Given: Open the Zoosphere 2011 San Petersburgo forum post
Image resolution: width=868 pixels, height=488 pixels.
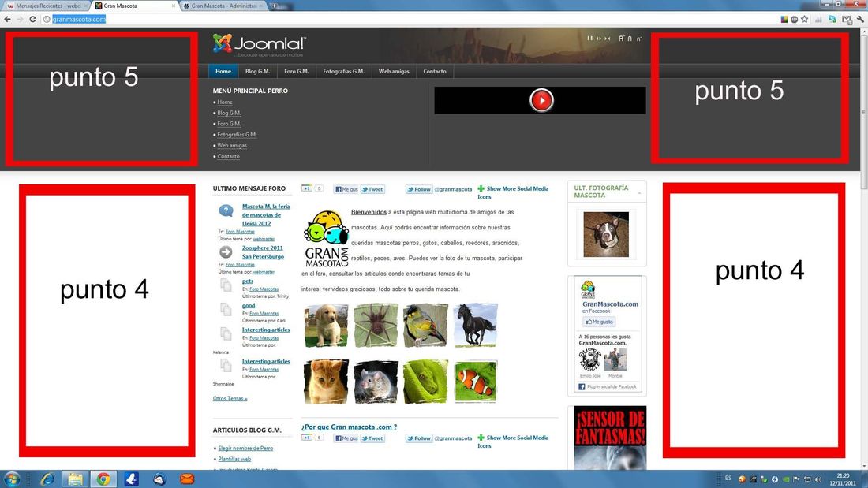Looking at the screenshot, I should (263, 252).
